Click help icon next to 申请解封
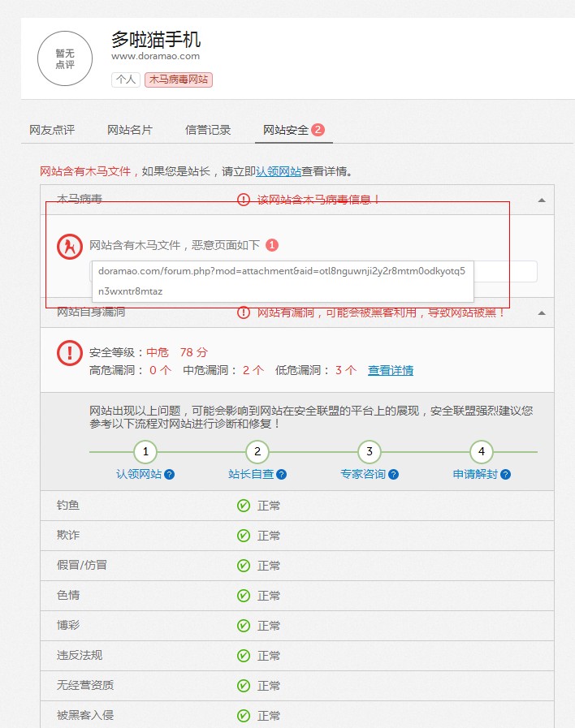Screen dimensions: 575x728 (x=506, y=475)
